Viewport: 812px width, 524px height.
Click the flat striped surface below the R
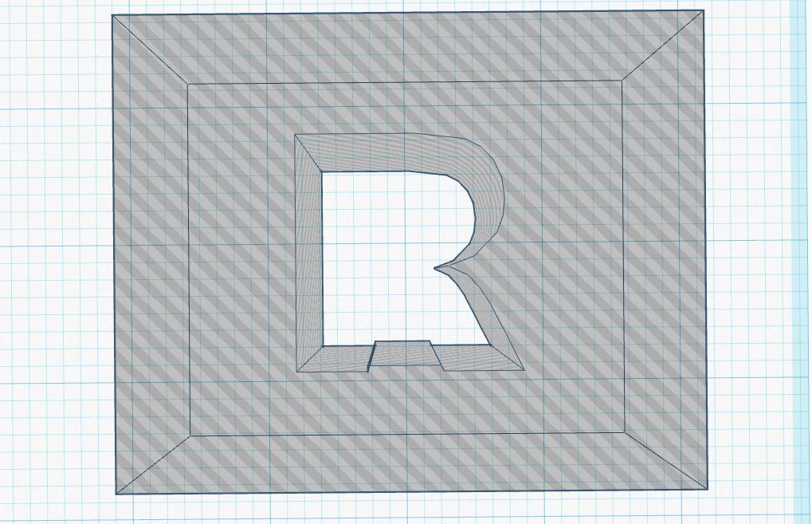pyautogui.click(x=406, y=403)
